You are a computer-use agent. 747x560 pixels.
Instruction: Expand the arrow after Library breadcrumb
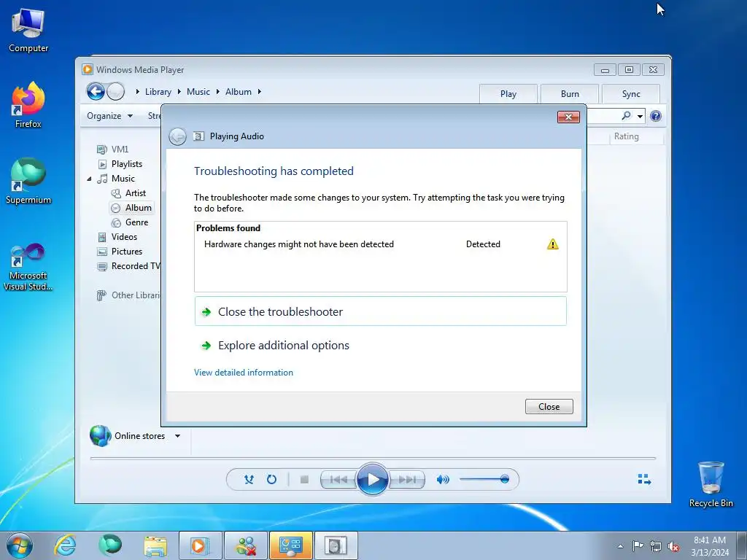[179, 91]
